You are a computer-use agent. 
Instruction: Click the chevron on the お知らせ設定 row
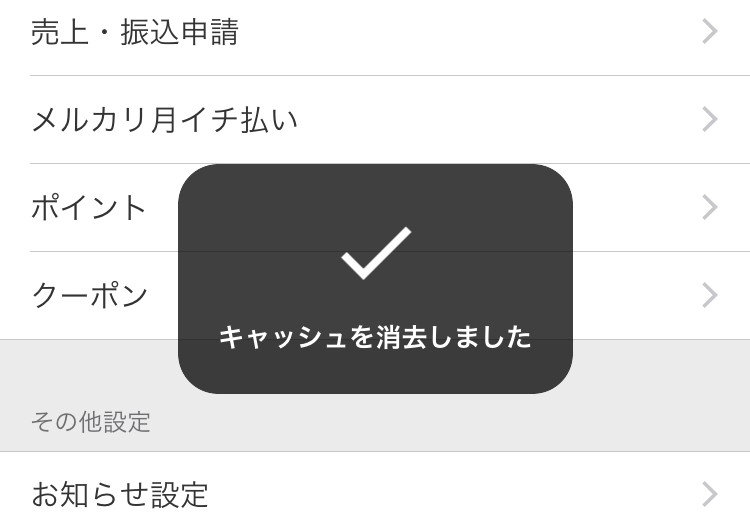coord(710,494)
